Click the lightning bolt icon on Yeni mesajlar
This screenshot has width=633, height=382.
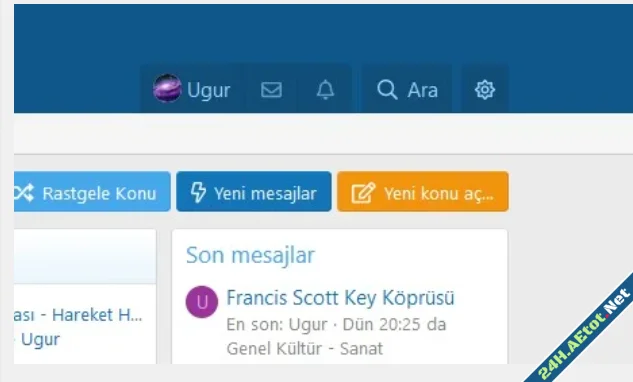coord(198,192)
